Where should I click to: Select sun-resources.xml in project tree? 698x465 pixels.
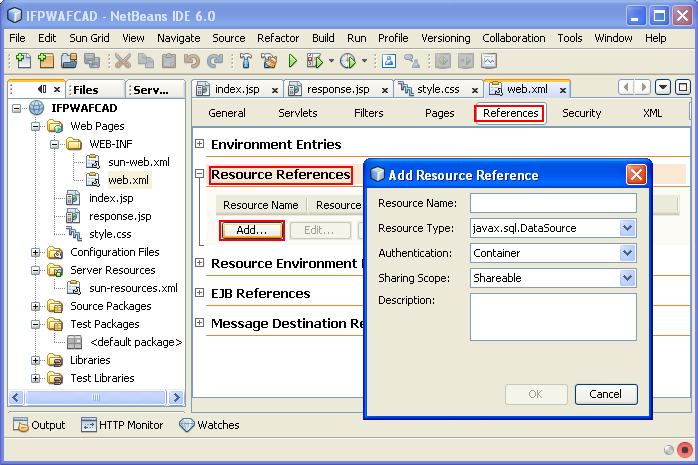click(x=133, y=288)
